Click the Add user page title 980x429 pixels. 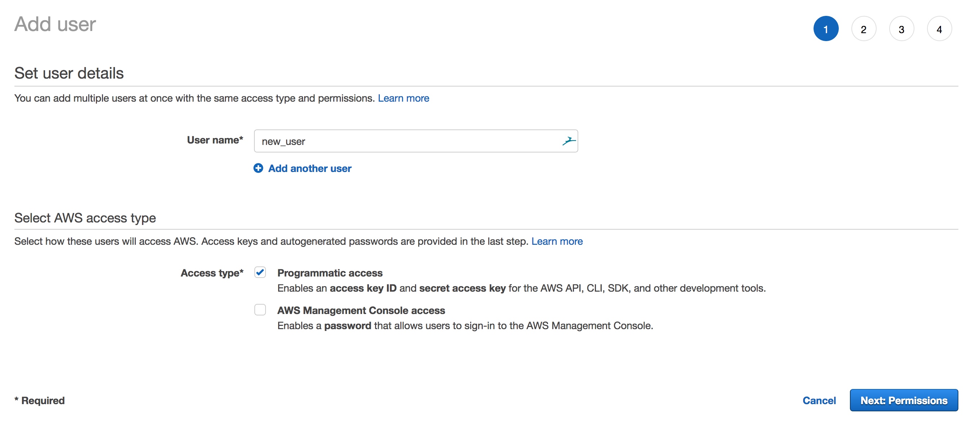click(55, 25)
